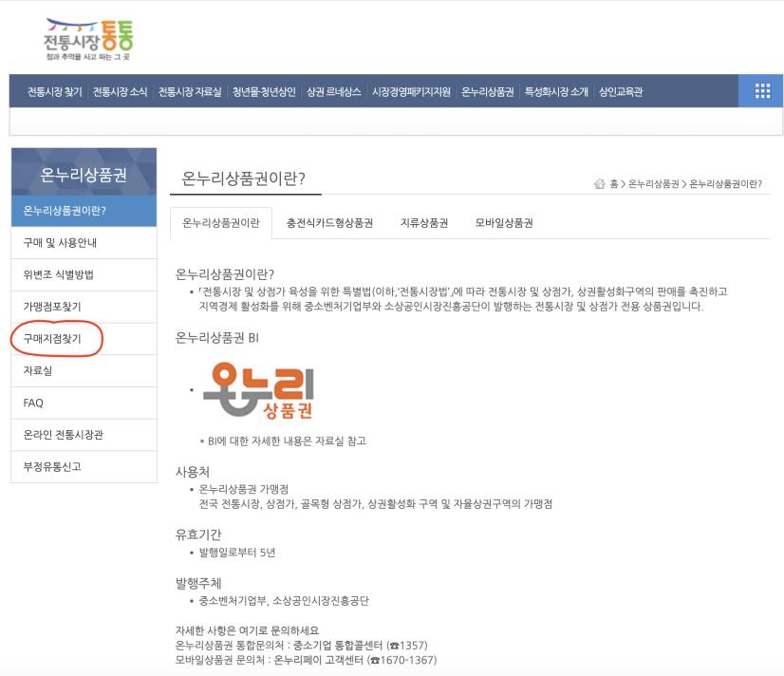Click the 온누리상품권 BI heading
The image size is (784, 676).
tap(217, 337)
